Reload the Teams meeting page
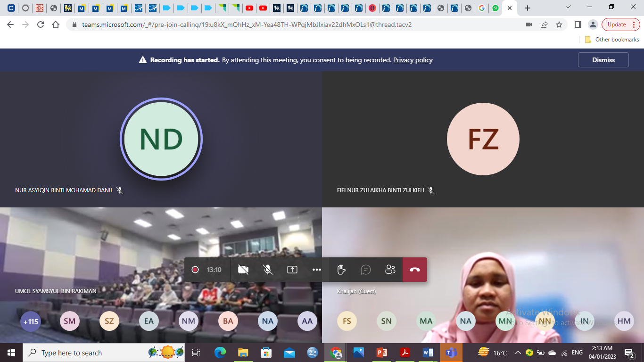Viewport: 644px width, 362px height. pos(41,25)
